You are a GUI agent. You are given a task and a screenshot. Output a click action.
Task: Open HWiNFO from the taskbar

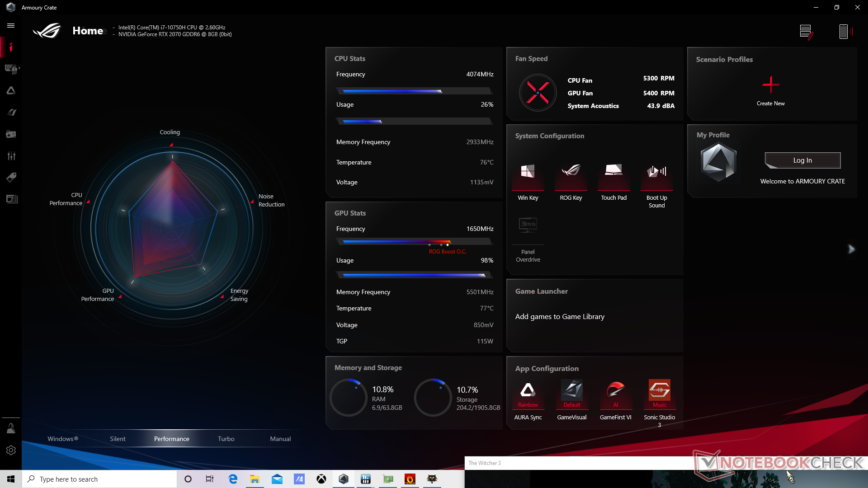366,479
